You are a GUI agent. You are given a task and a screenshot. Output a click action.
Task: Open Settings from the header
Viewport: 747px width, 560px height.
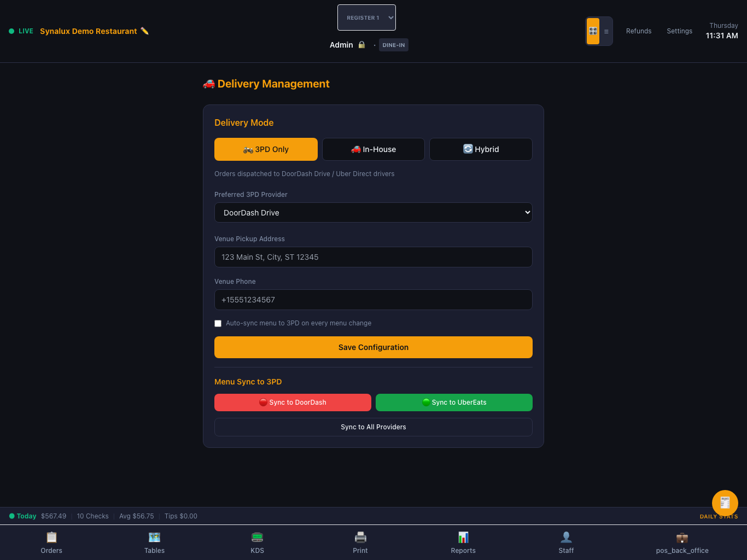[679, 31]
